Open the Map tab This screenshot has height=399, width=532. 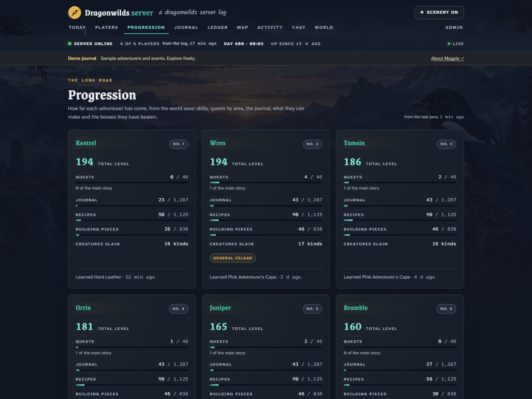(242, 27)
